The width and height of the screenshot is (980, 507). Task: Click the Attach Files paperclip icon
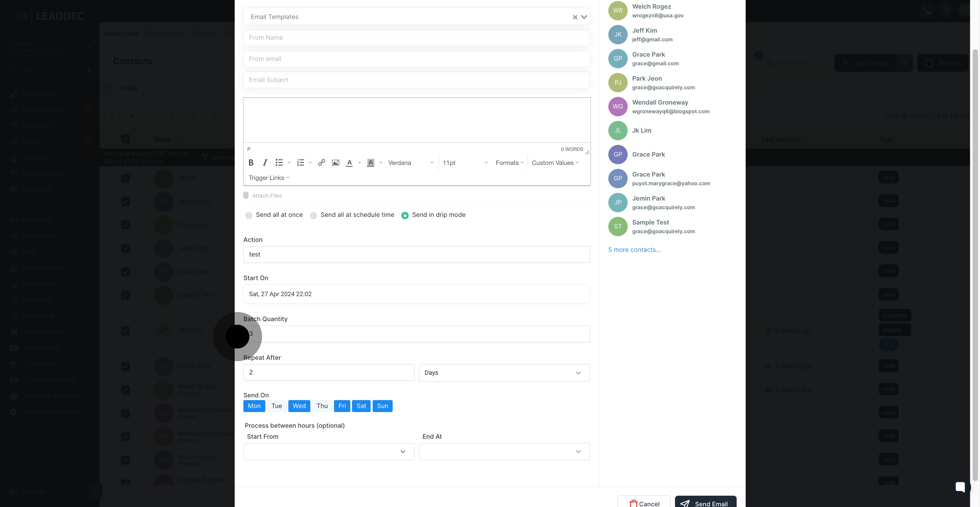[x=246, y=195]
